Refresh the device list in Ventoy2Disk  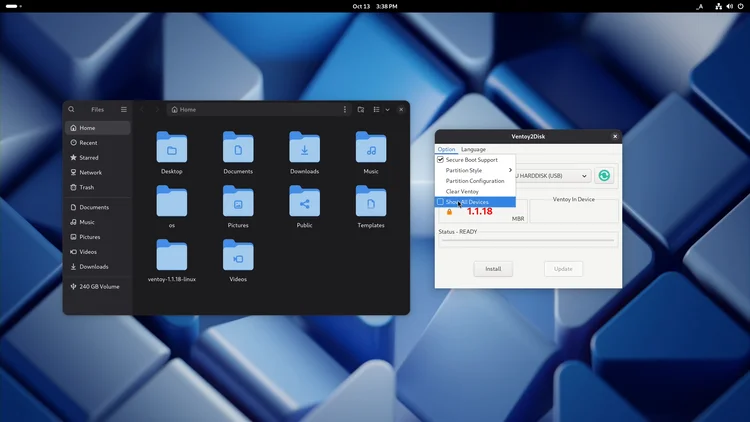pyautogui.click(x=604, y=176)
